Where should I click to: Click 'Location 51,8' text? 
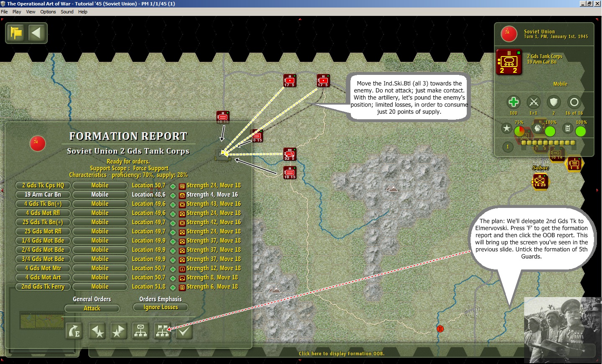click(x=149, y=287)
